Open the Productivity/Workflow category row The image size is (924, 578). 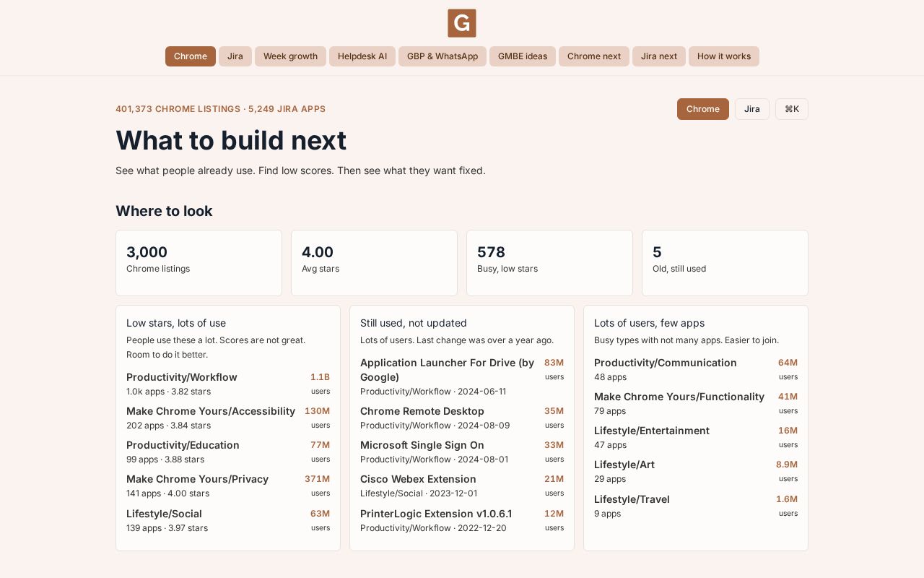coord(228,384)
